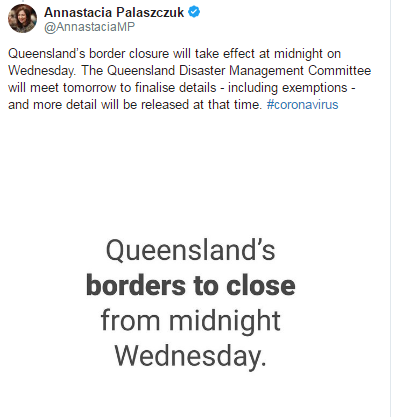Image resolution: width=394 pixels, height=417 pixels.
Task: Click the blue verified badge icon
Action: coord(194,12)
